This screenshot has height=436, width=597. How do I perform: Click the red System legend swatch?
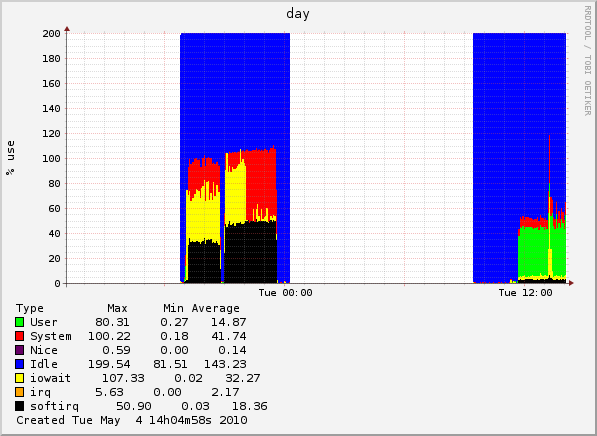[x=20, y=336]
